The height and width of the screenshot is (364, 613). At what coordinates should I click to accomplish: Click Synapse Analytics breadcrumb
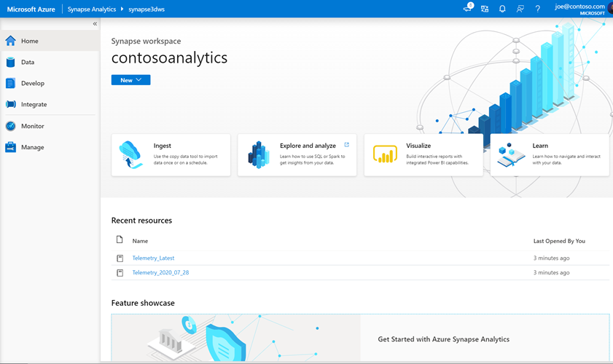pyautogui.click(x=92, y=9)
